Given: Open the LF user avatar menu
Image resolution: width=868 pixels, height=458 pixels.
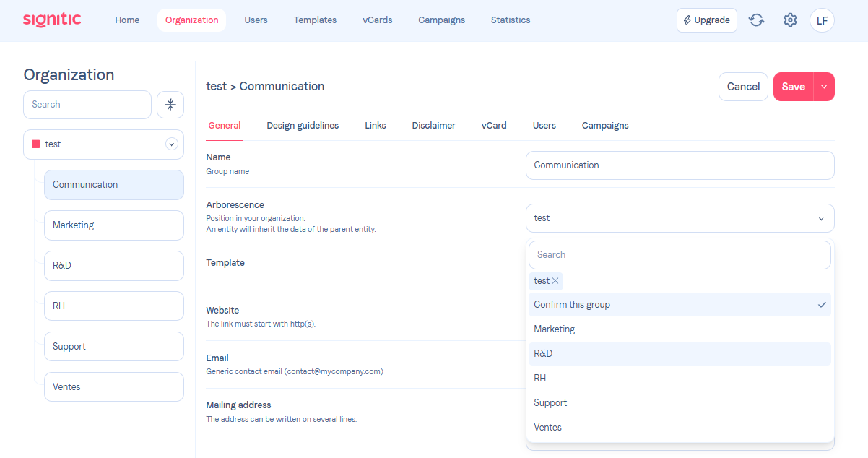Looking at the screenshot, I should tap(822, 20).
